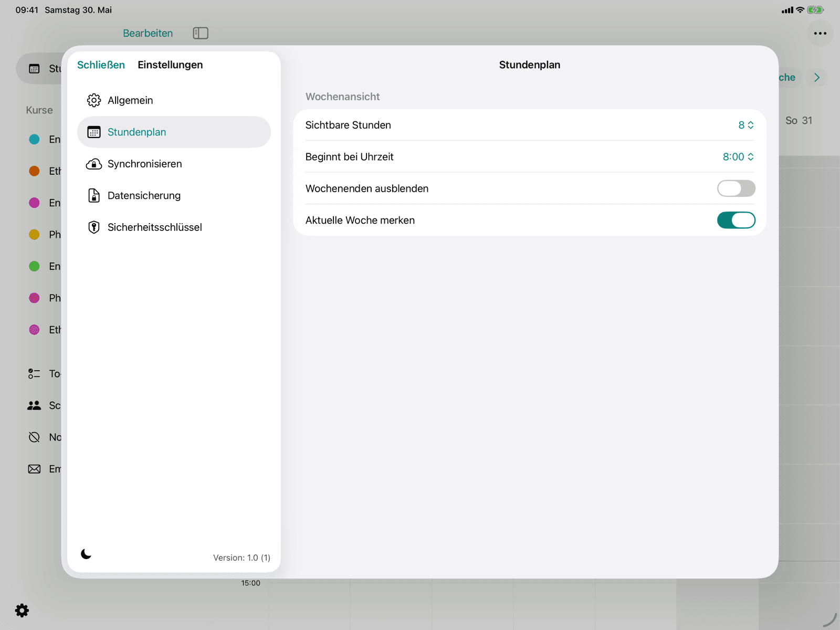Open the Allgemein settings section
840x630 pixels.
point(174,100)
